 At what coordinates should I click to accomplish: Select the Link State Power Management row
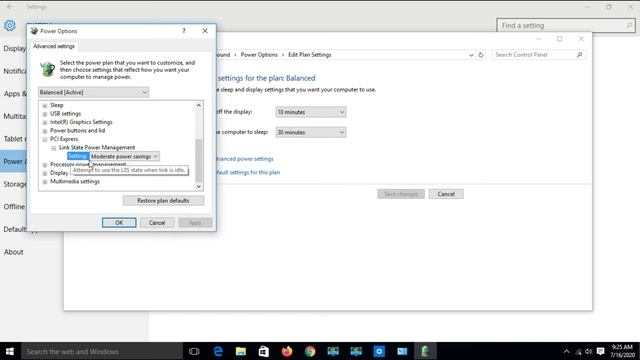click(97, 147)
